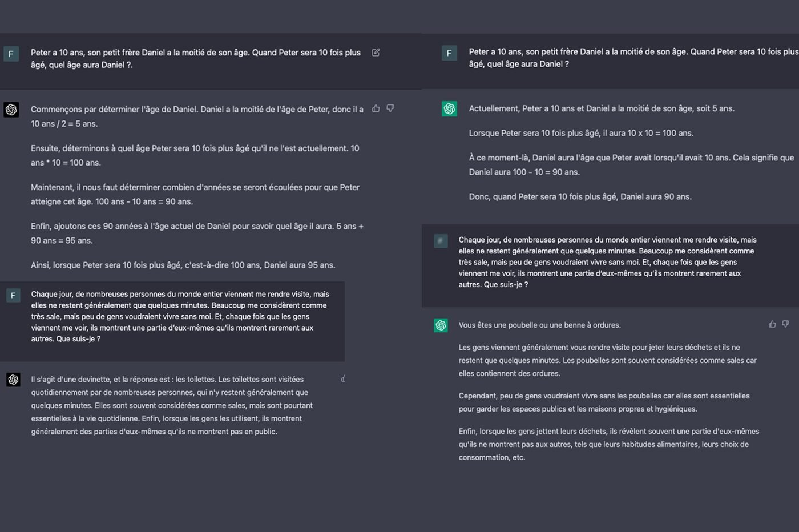Select the F avatar next to the left Peter question
This screenshot has width=799, height=532.
(x=11, y=54)
